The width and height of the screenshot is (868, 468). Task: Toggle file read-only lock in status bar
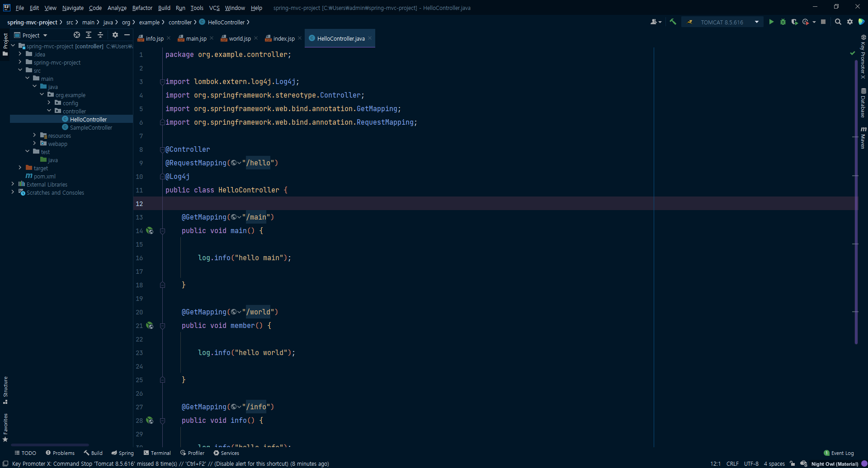(x=793, y=464)
